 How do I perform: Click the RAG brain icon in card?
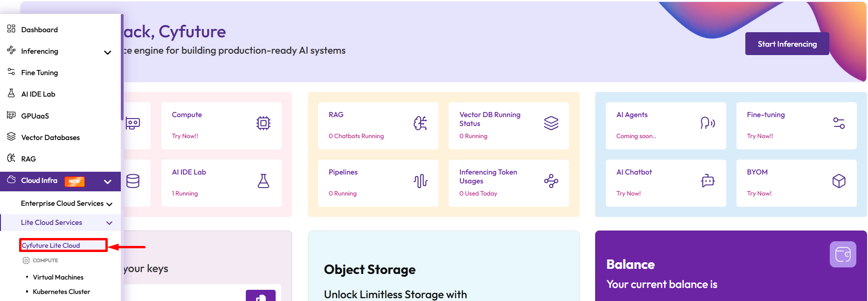pos(420,123)
